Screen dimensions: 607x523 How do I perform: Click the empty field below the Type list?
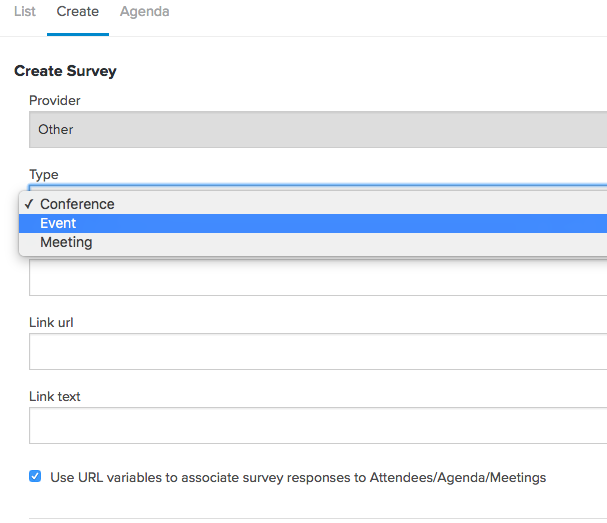318,278
